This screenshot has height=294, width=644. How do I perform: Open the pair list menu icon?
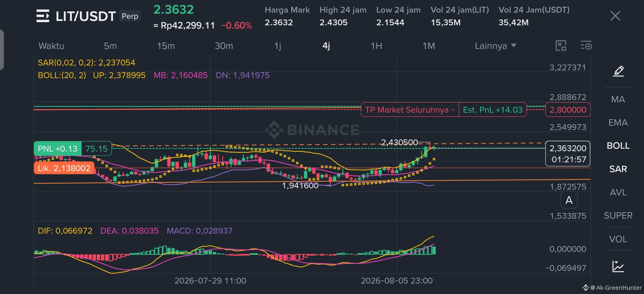(x=43, y=16)
